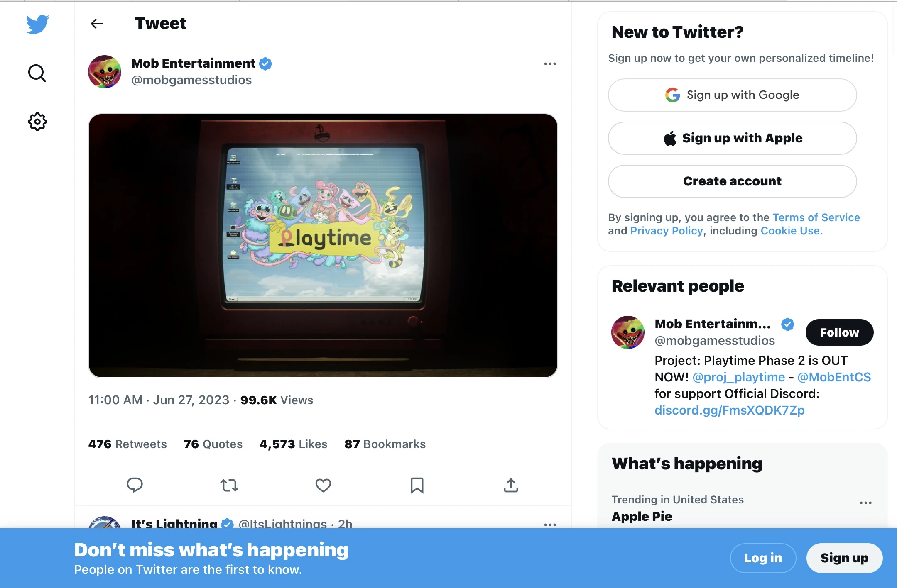
Task: View the 4,573 Likes list
Action: 293,444
